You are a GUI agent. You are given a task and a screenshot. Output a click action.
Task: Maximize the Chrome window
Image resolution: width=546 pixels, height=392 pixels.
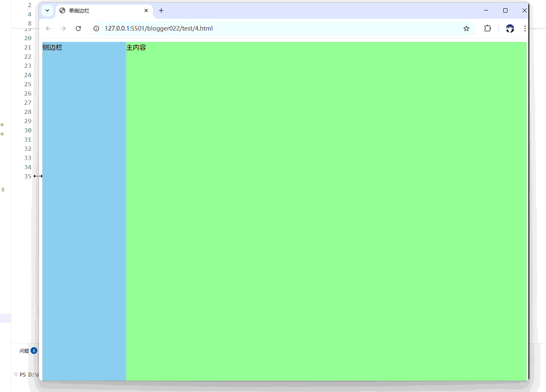505,10
